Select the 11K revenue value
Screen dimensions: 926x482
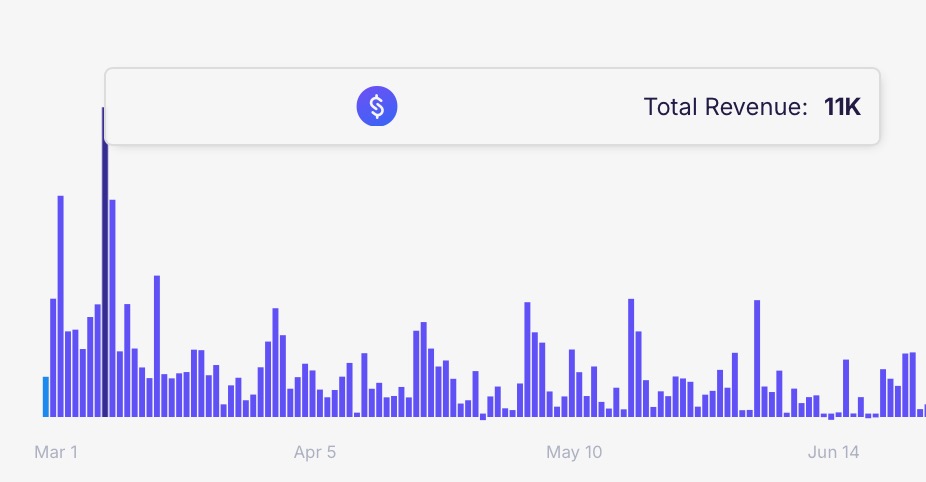(x=842, y=107)
